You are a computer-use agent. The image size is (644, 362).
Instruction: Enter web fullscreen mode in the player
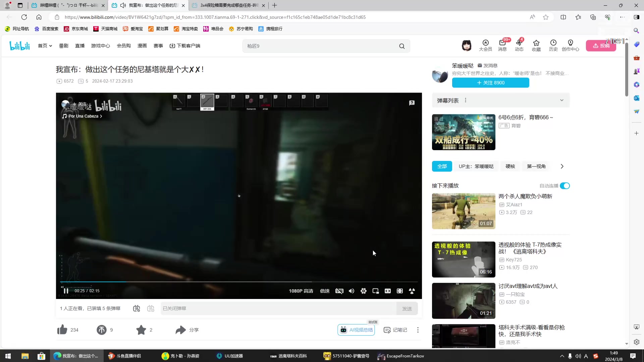[x=400, y=291]
